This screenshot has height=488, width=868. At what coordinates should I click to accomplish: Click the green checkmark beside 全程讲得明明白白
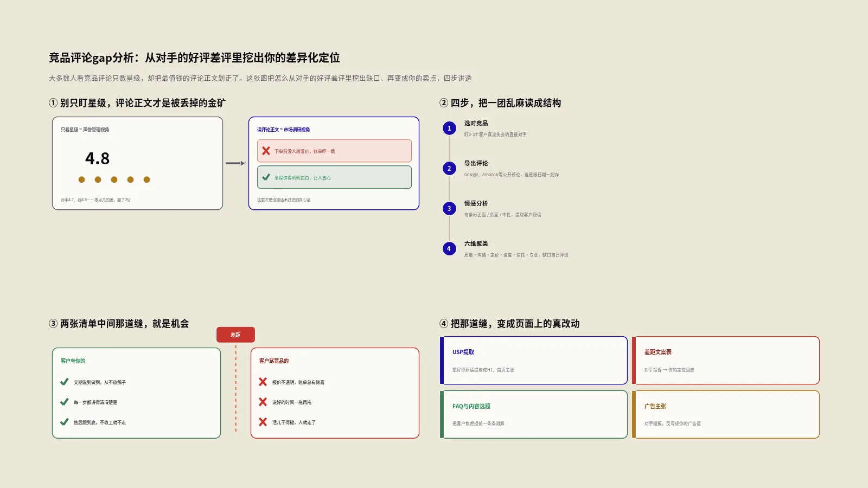click(x=266, y=177)
